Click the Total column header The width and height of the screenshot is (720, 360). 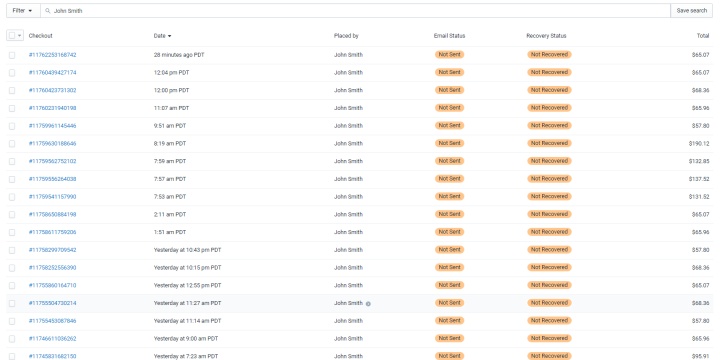tap(703, 36)
